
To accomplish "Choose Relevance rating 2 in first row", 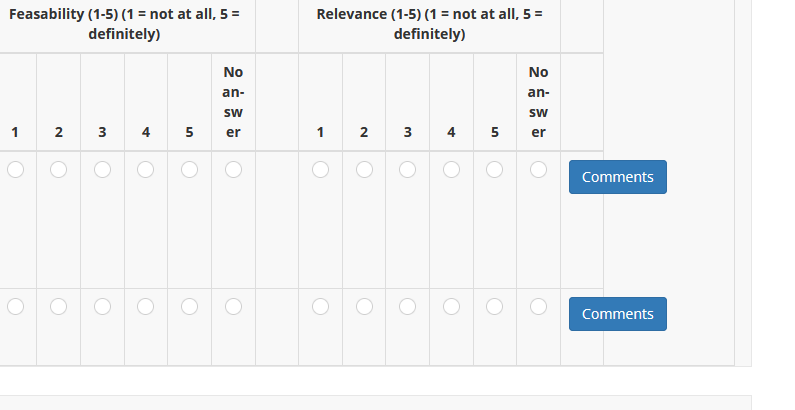I will click(364, 170).
